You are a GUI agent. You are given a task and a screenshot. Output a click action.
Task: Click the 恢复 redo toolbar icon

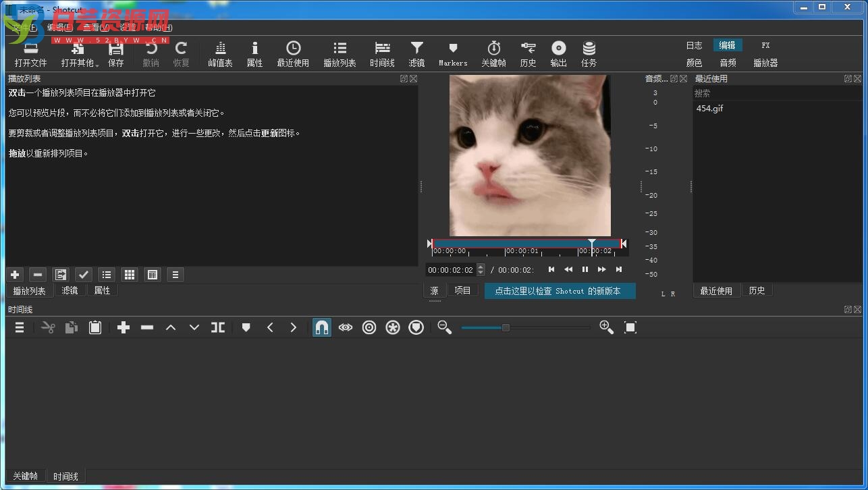click(x=181, y=54)
